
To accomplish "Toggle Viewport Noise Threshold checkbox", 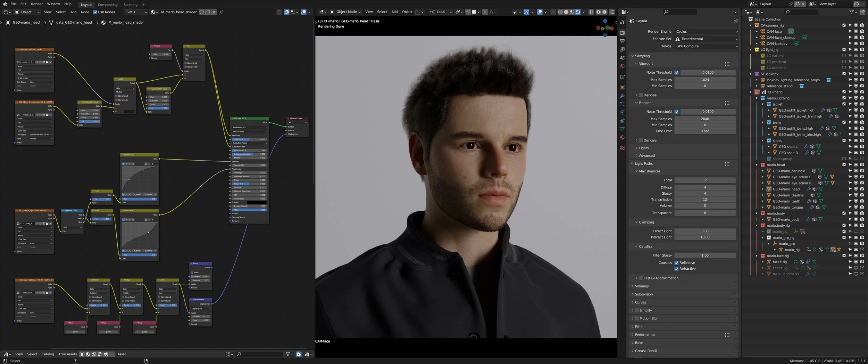I will click(676, 72).
